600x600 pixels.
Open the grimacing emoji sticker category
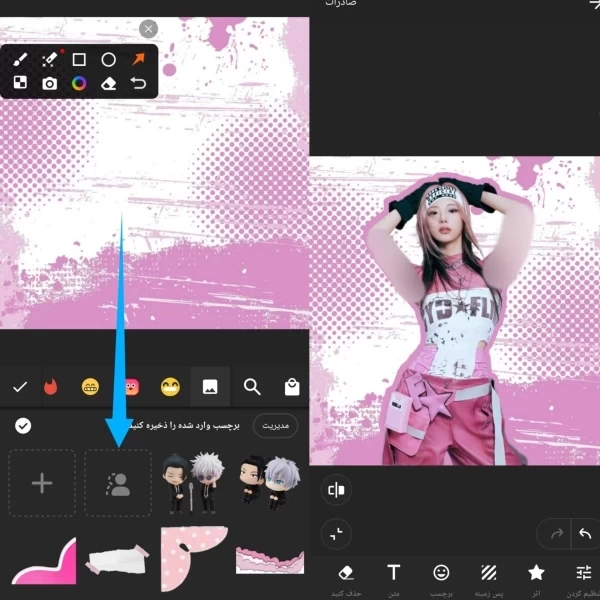pos(90,387)
